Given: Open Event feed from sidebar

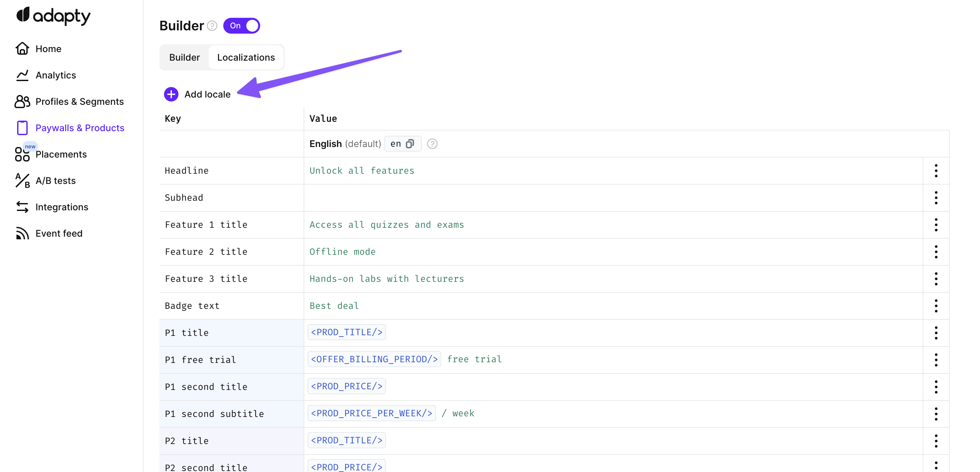Looking at the screenshot, I should pos(59,233).
